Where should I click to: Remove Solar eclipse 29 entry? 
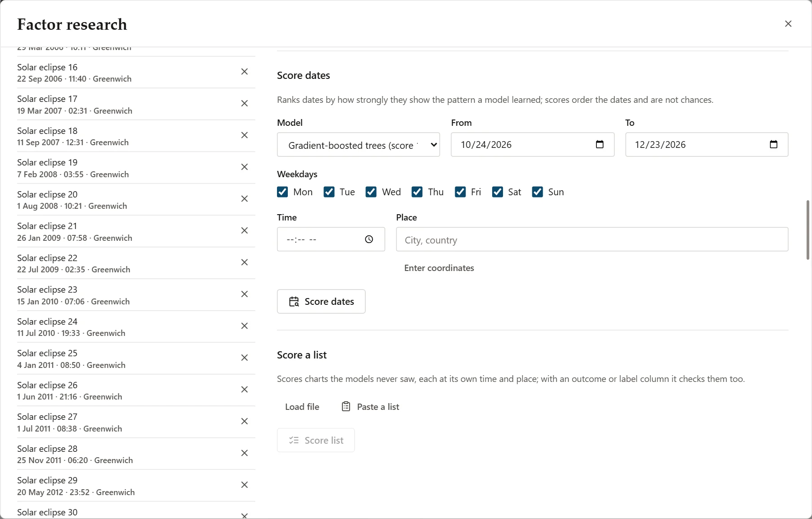(x=245, y=485)
